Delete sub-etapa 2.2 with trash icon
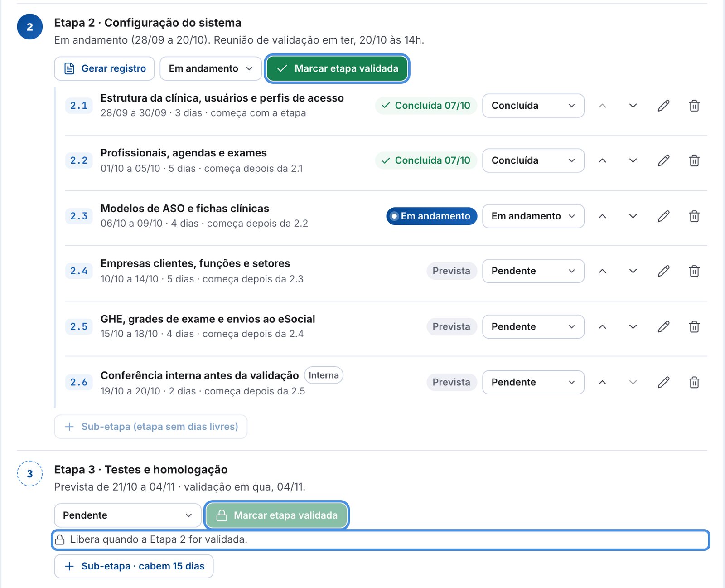Viewport: 725px width, 588px height. [x=694, y=160]
